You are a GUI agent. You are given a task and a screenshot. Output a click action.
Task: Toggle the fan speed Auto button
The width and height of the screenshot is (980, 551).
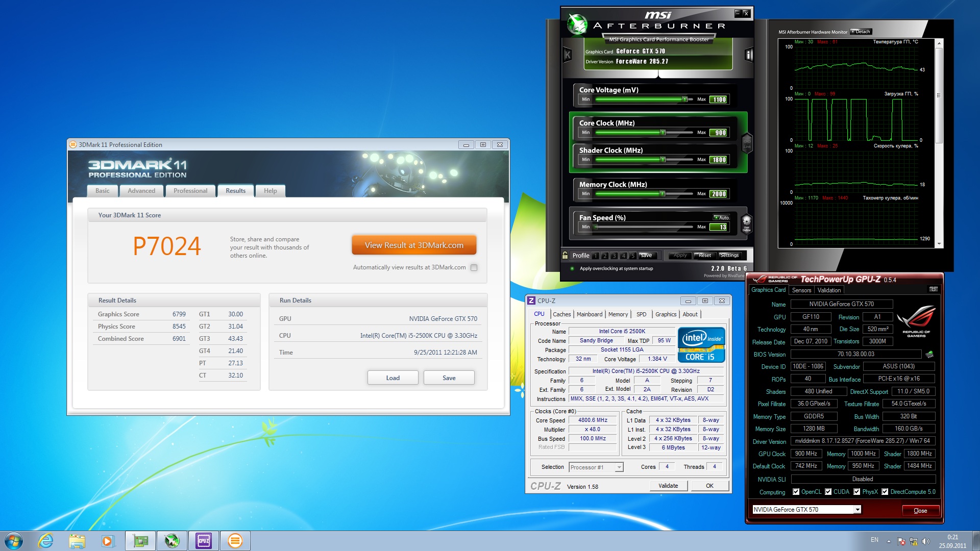[722, 217]
